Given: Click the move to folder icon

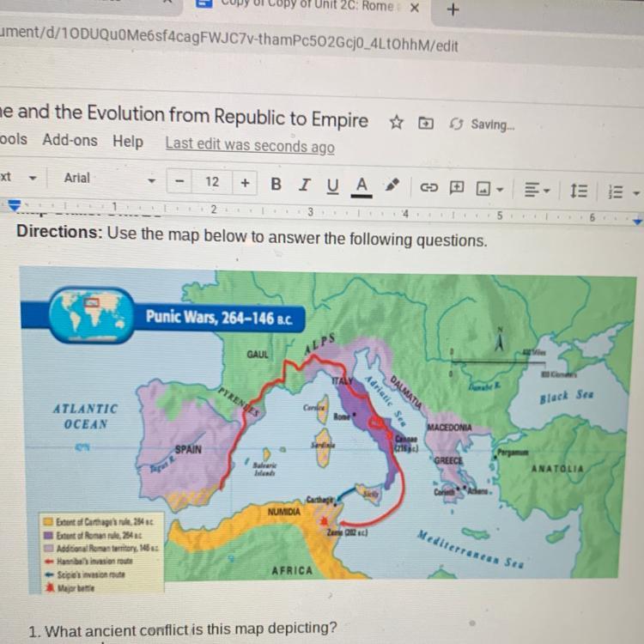Looking at the screenshot, I should 425,124.
